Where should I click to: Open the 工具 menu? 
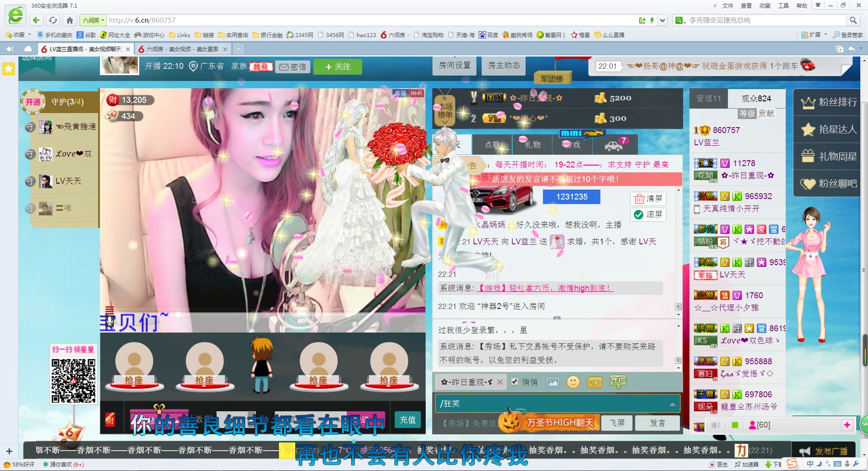783,5
